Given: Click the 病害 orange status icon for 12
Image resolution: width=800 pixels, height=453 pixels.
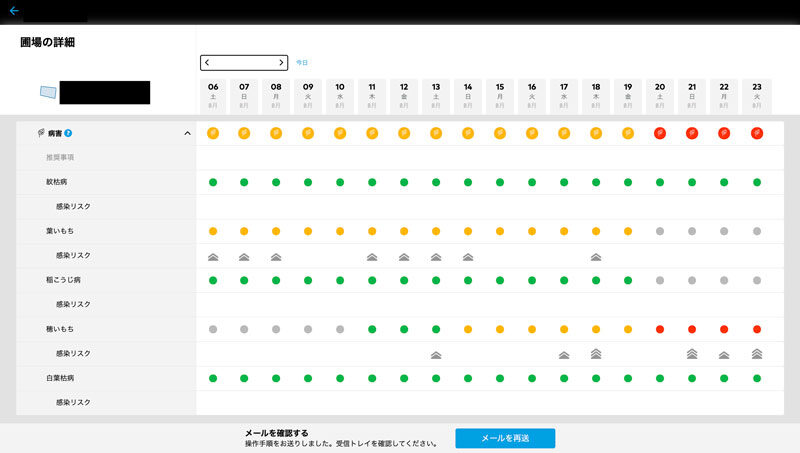Looking at the screenshot, I should (x=404, y=133).
